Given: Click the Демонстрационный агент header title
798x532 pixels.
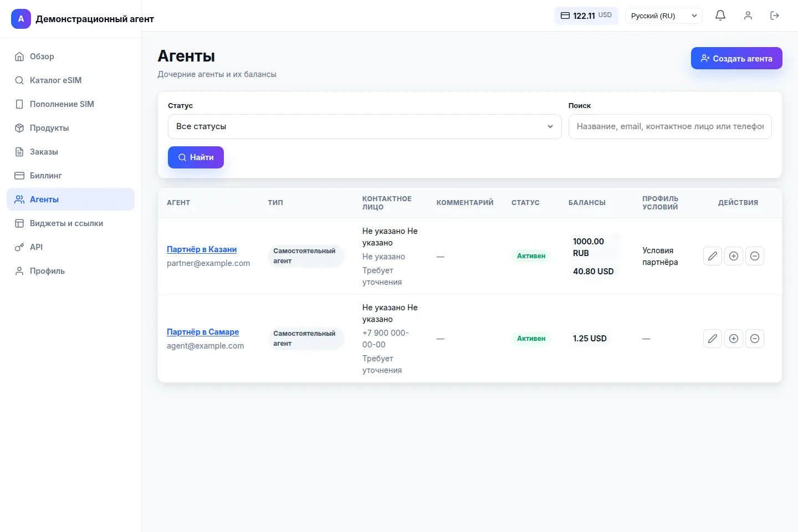Looking at the screenshot, I should (x=95, y=19).
